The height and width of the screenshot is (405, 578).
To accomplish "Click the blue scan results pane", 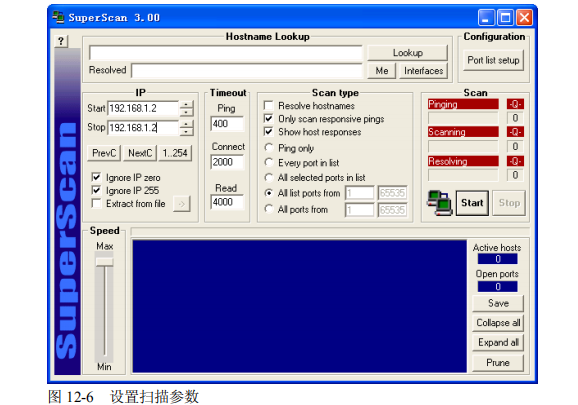I will click(x=300, y=306).
